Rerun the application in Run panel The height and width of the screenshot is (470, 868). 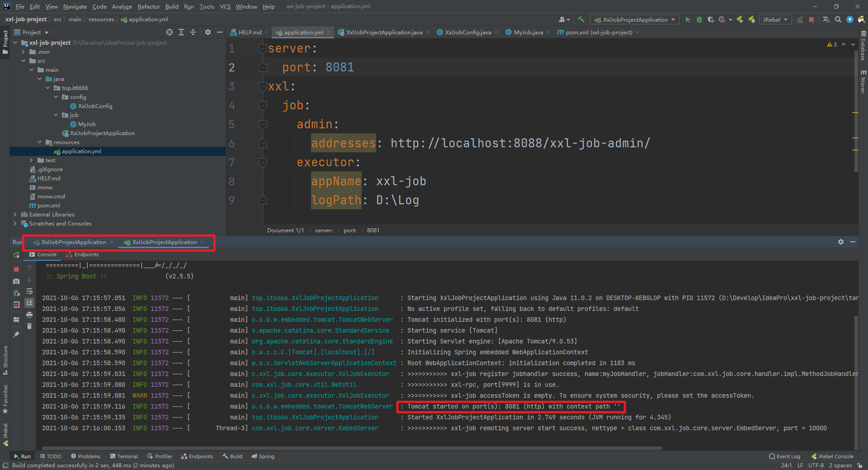click(16, 255)
